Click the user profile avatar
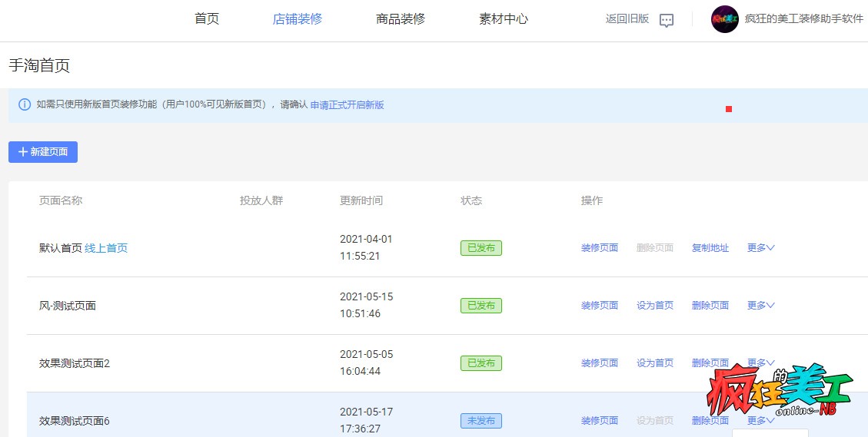 point(724,19)
